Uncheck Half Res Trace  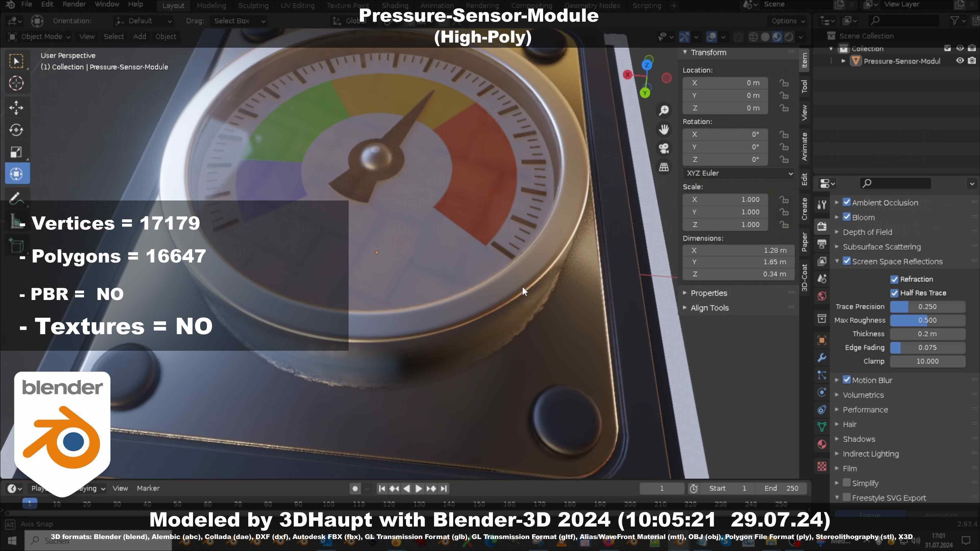(895, 293)
